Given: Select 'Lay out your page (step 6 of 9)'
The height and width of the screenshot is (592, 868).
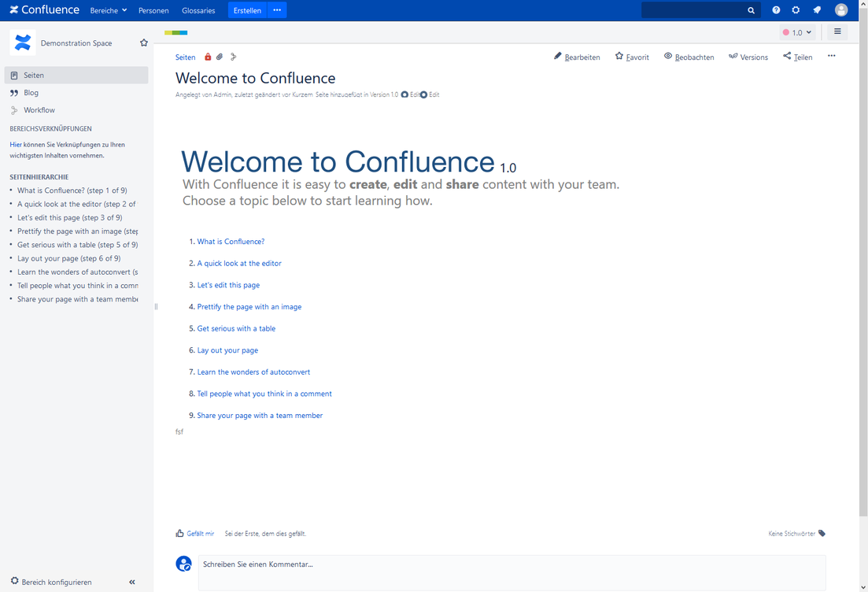Looking at the screenshot, I should tap(68, 258).
